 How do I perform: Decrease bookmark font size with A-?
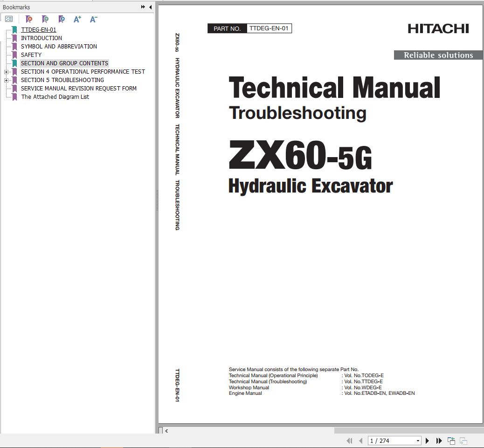click(94, 19)
